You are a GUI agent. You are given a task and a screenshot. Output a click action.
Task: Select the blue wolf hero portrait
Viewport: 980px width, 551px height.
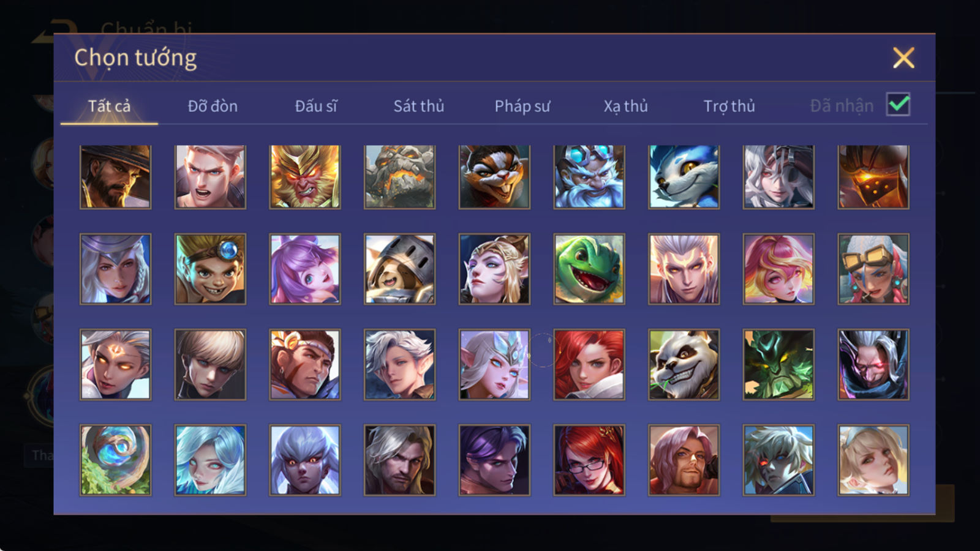(x=684, y=177)
